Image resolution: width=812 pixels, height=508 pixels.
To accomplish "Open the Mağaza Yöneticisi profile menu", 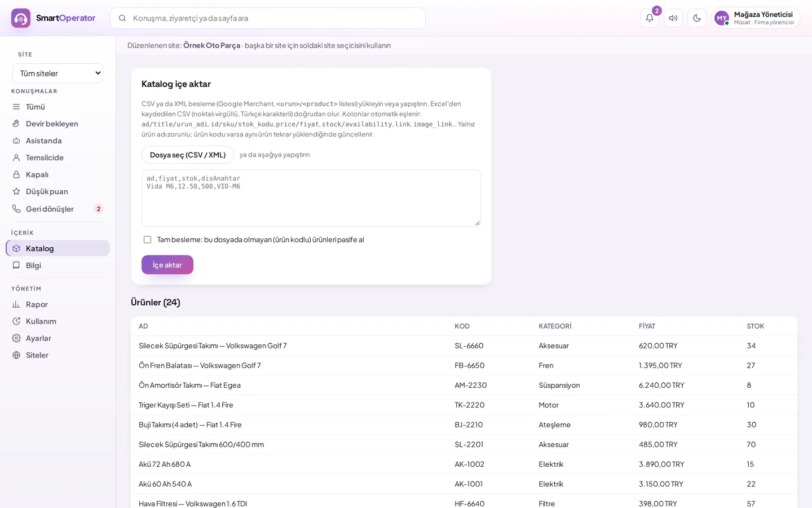I will 756,18.
